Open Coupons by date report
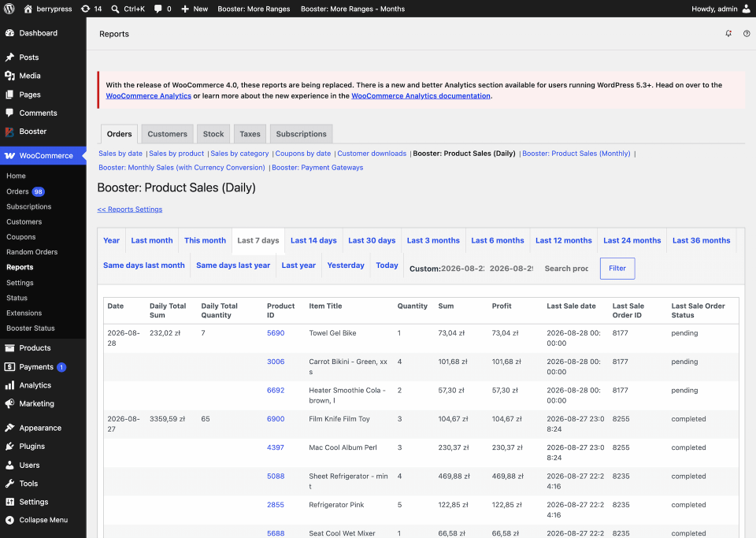The image size is (756, 538). pyautogui.click(x=302, y=154)
